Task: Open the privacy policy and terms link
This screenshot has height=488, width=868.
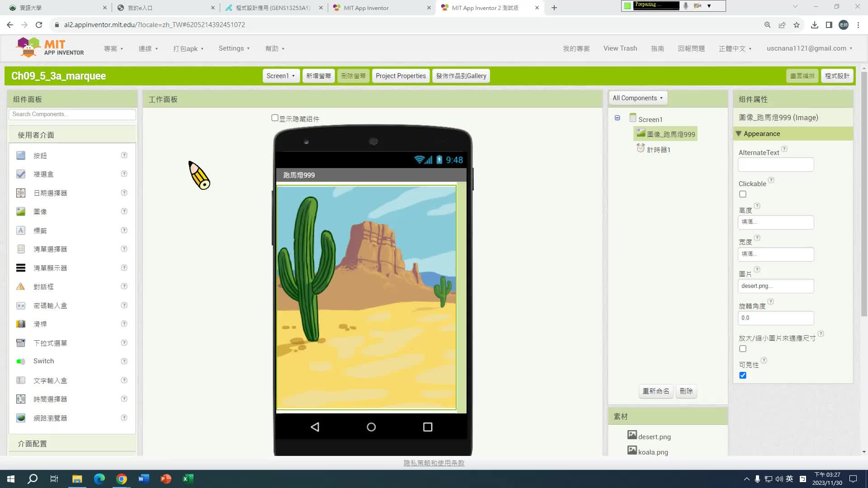Action: click(x=434, y=463)
